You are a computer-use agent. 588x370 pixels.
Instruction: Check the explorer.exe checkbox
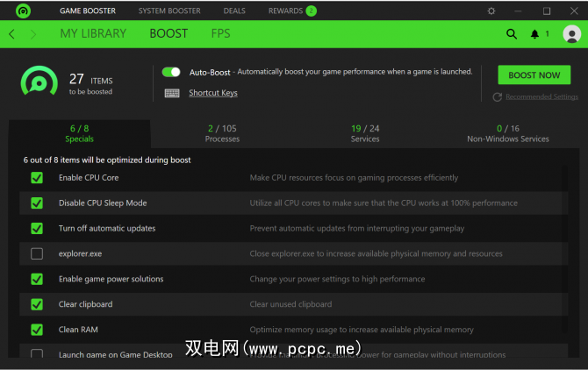(37, 253)
